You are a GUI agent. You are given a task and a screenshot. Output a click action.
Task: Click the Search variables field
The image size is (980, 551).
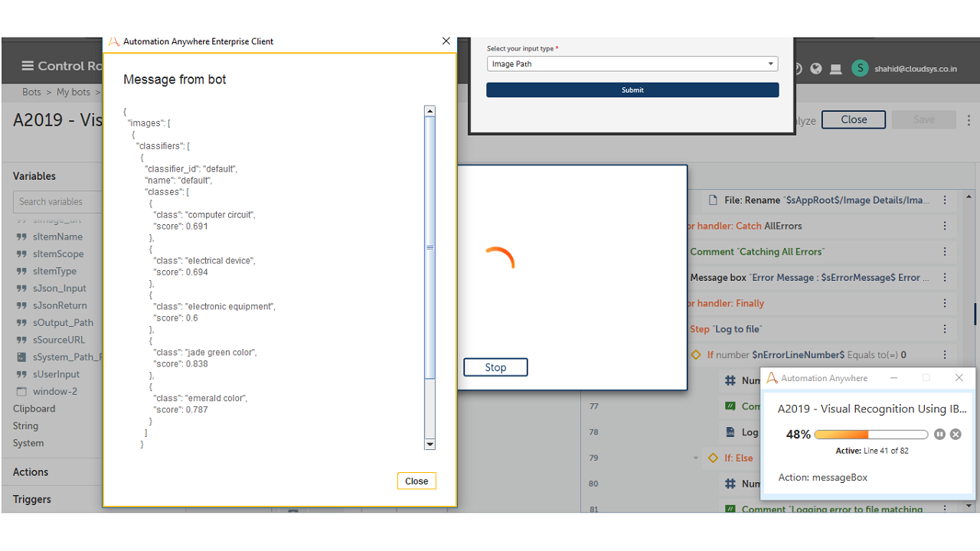click(x=57, y=202)
